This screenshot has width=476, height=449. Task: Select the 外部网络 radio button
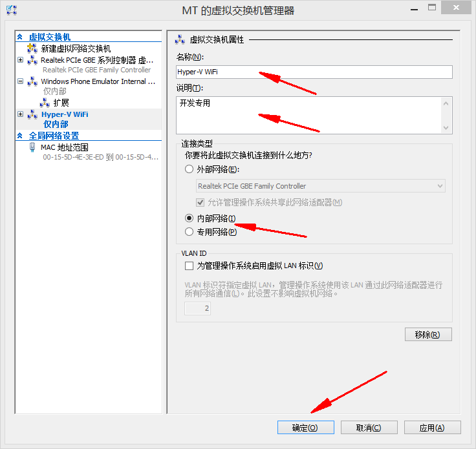tap(189, 169)
